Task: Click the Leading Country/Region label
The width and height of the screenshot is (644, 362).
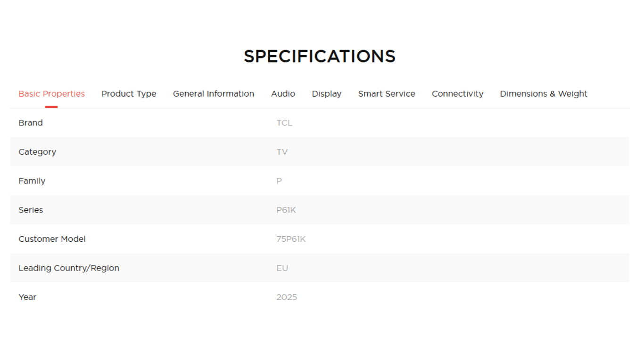Action: (69, 268)
